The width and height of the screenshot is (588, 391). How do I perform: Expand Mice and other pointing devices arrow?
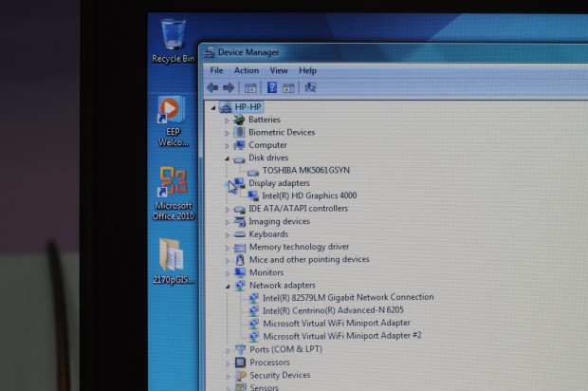[228, 260]
